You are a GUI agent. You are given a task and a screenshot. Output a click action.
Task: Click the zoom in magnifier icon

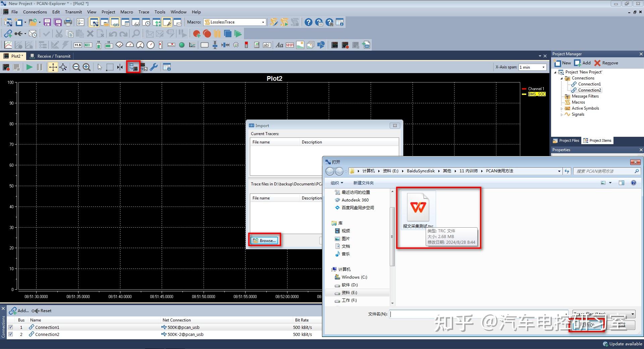tap(87, 67)
